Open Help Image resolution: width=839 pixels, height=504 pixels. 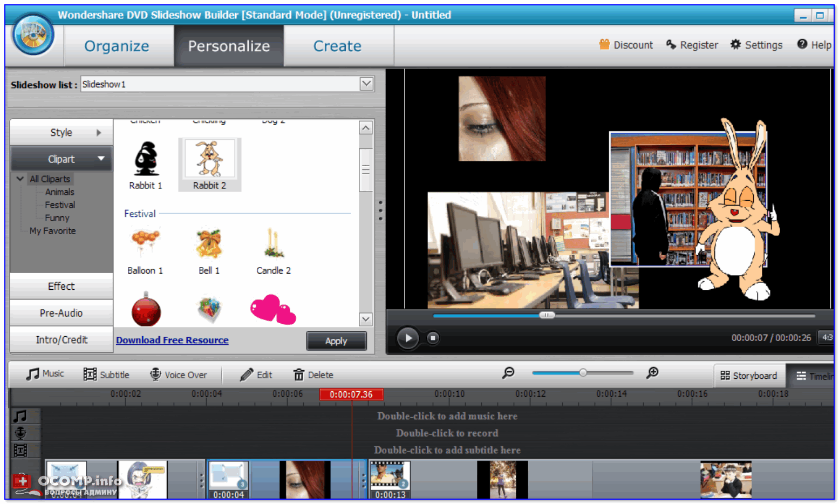[x=814, y=45]
